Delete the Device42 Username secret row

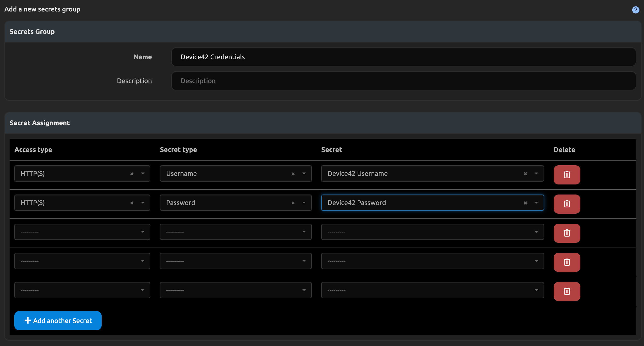(567, 175)
